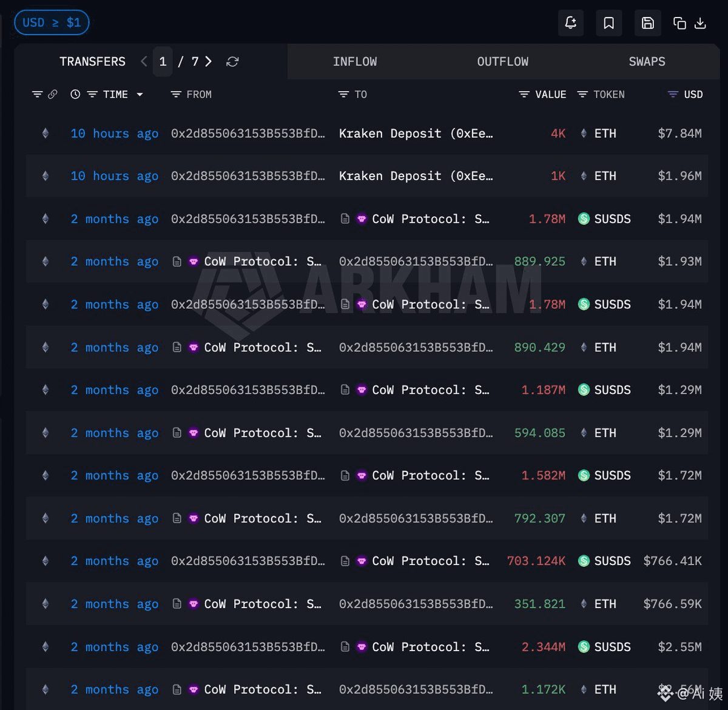
Task: Click the USD amount $7.84M
Action: (x=679, y=134)
